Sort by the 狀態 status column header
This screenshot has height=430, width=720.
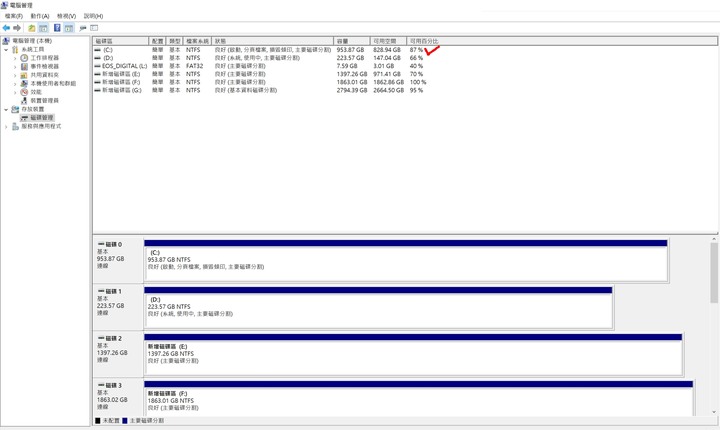273,41
